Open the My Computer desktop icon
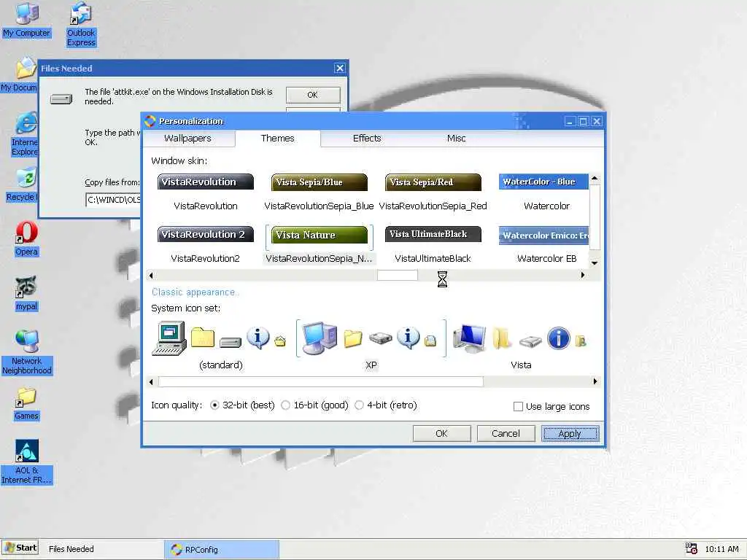 pyautogui.click(x=27, y=19)
